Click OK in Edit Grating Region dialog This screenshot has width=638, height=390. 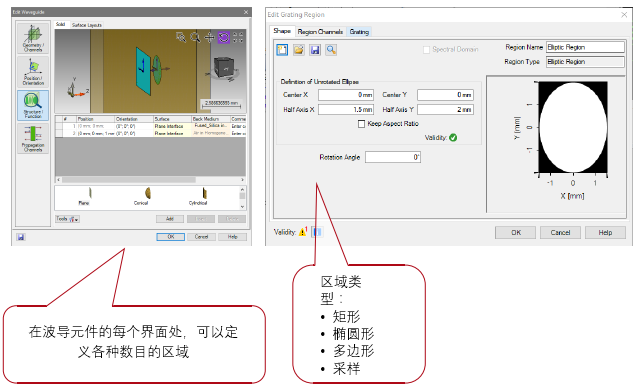point(516,232)
